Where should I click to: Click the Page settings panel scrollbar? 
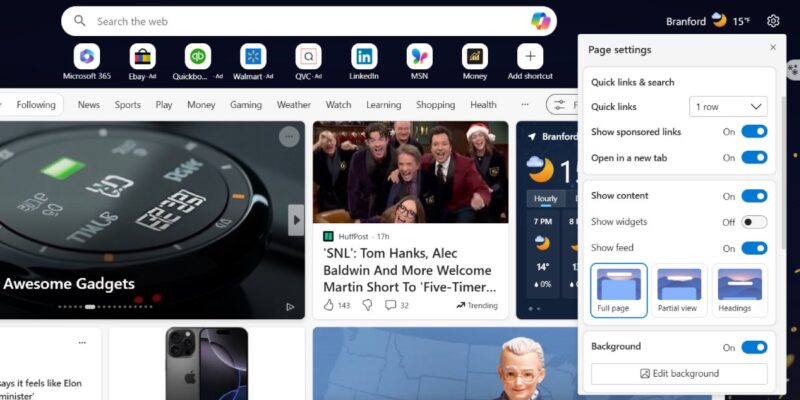click(784, 172)
